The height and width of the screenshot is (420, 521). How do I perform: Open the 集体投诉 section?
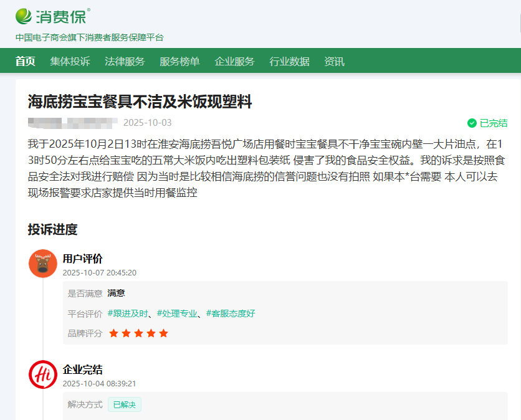coord(70,61)
